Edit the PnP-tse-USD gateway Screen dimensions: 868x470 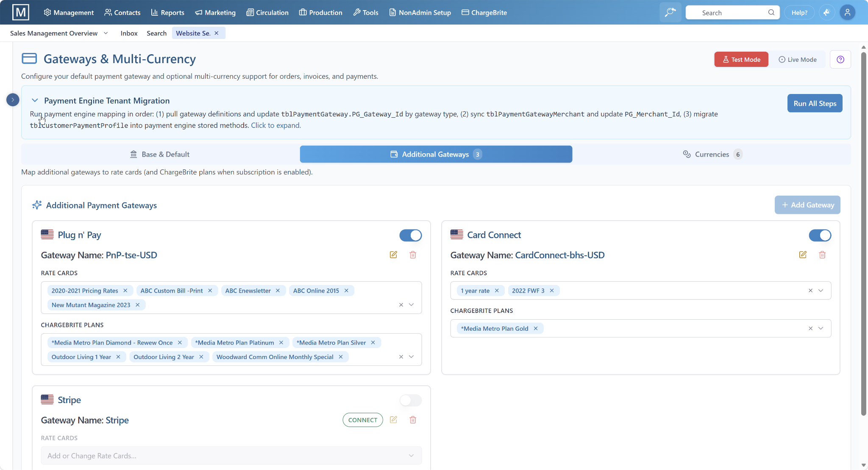pos(393,254)
